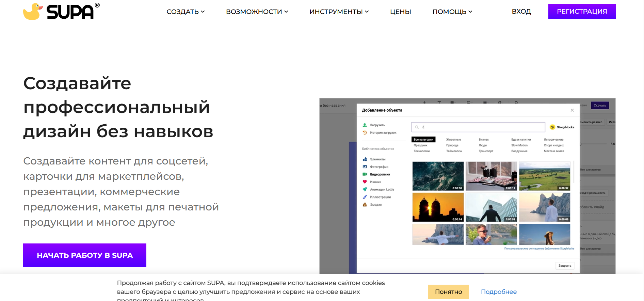This screenshot has height=301, width=644.
Task: Open Анимации Lottie icon in library
Action: click(x=365, y=189)
